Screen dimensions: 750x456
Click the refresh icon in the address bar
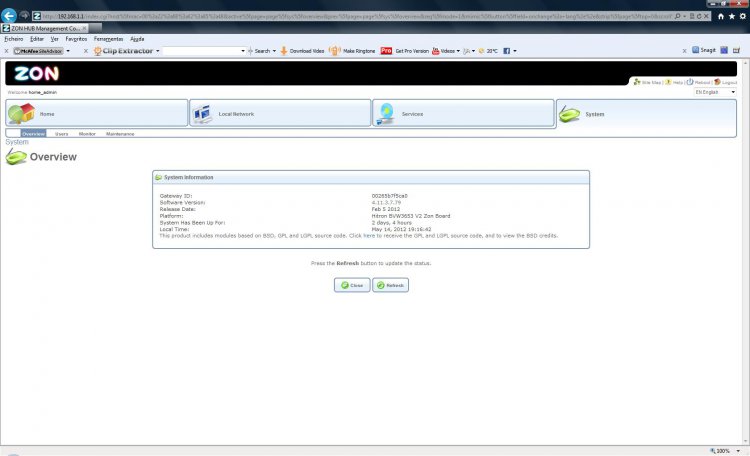[699, 16]
